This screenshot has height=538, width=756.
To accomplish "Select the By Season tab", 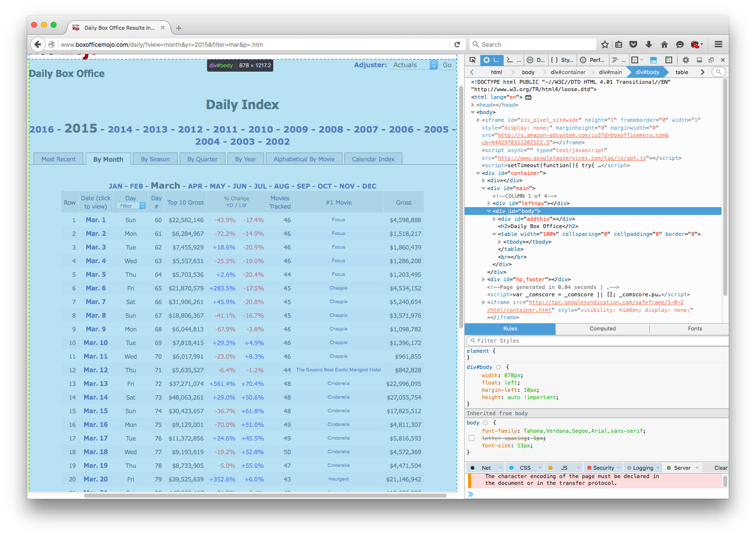I will pyautogui.click(x=155, y=159).
